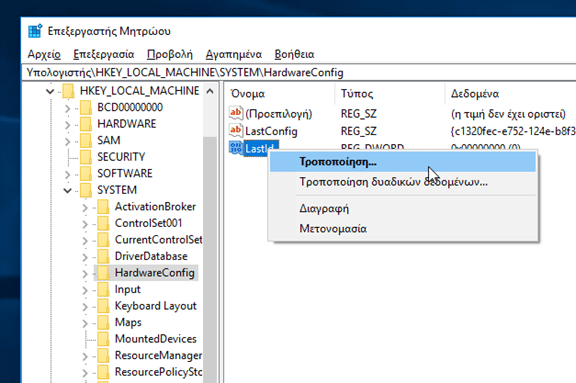
Task: Select the CurrentControlSet folder icon
Action: coord(104,240)
